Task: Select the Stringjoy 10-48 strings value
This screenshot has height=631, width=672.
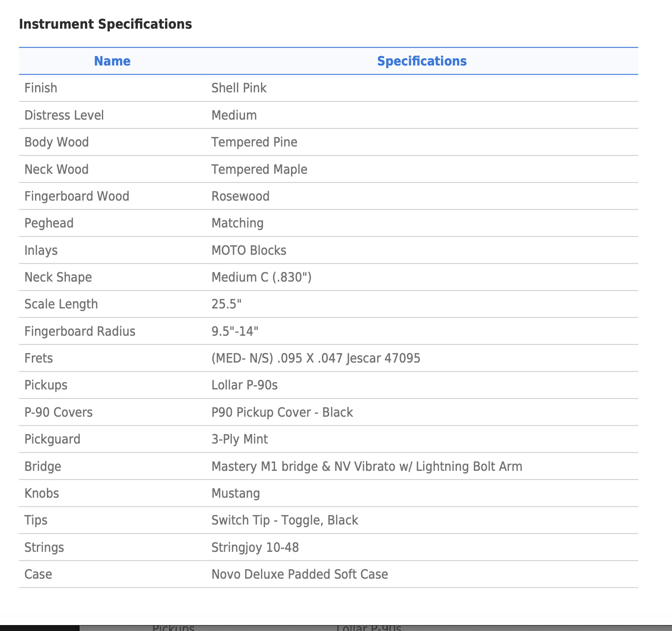Action: point(255,547)
